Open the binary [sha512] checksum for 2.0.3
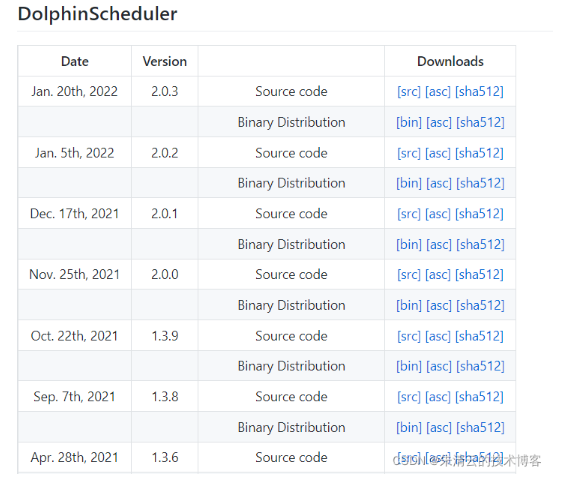Image resolution: width=586 pixels, height=481 pixels. (x=480, y=122)
